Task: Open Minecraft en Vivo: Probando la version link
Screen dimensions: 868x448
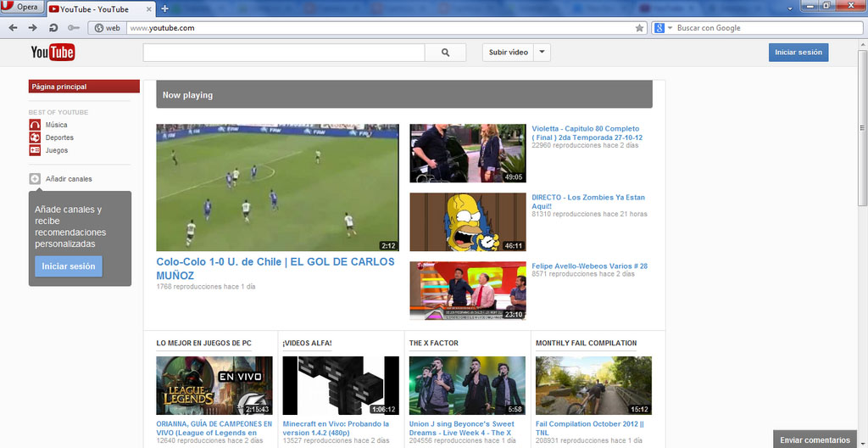Action: point(336,428)
